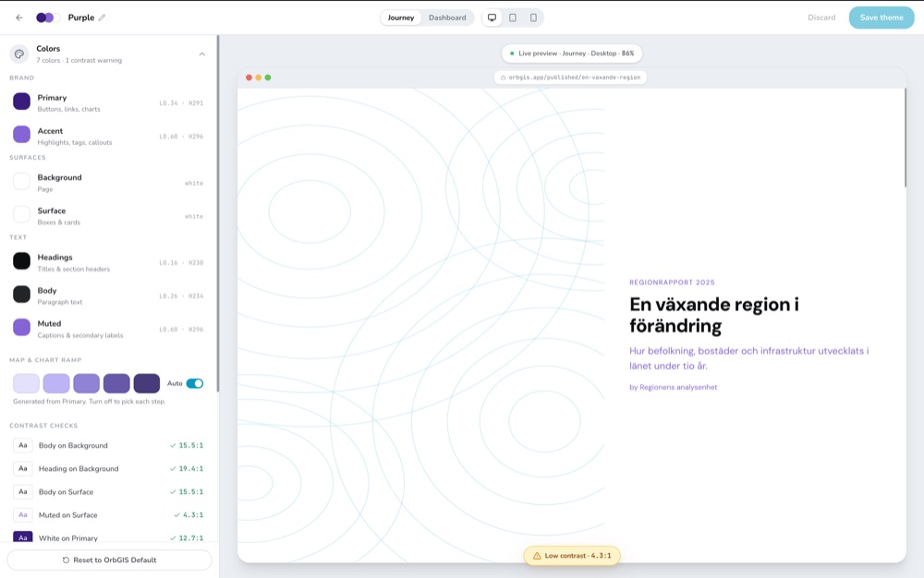Screen dimensions: 924x578
Task: Open the Accent color swatch
Action: (22, 134)
